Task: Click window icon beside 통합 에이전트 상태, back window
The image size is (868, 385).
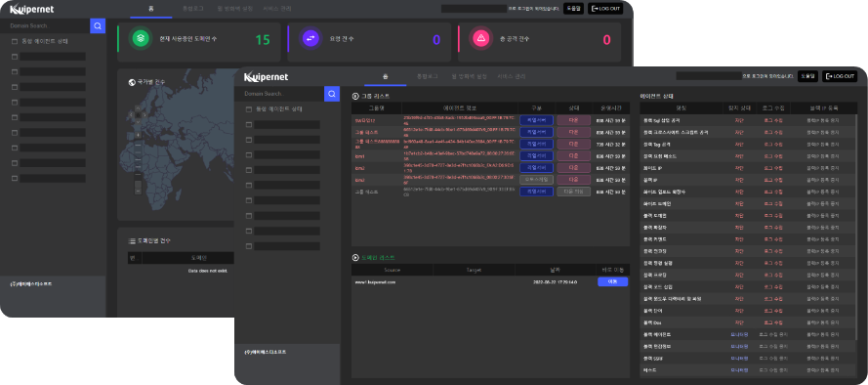Action: [15, 42]
